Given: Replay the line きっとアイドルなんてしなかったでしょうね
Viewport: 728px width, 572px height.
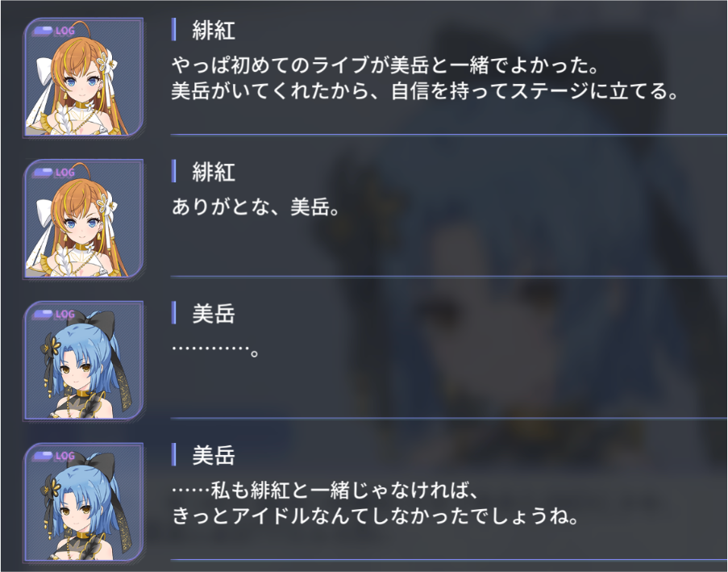Looking at the screenshot, I should pyautogui.click(x=376, y=516).
